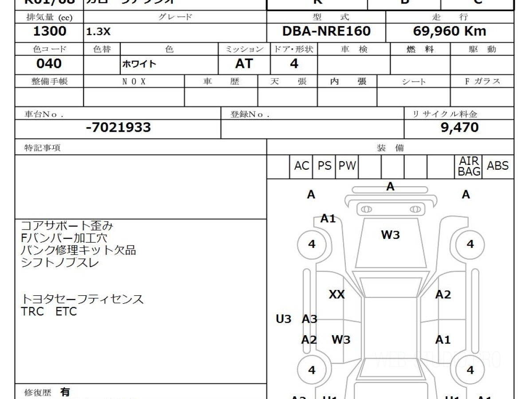Viewport: 532px width, 399px height.
Task: Click the color name ホワイト
Action: click(x=139, y=64)
